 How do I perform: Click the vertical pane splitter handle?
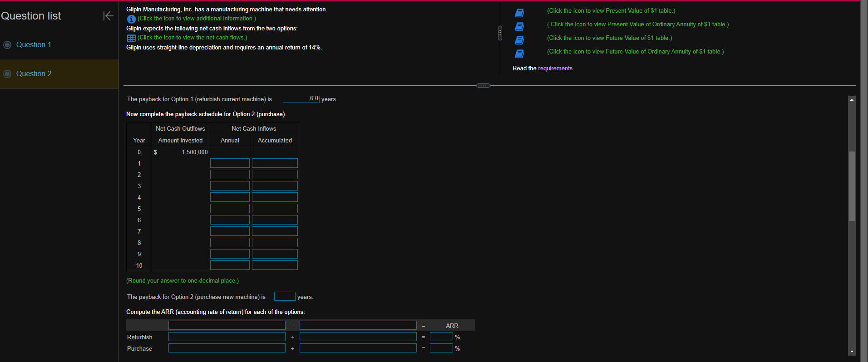coord(500,33)
